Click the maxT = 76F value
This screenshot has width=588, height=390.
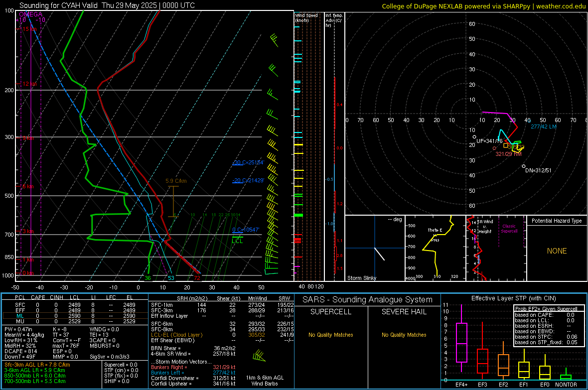(66, 346)
